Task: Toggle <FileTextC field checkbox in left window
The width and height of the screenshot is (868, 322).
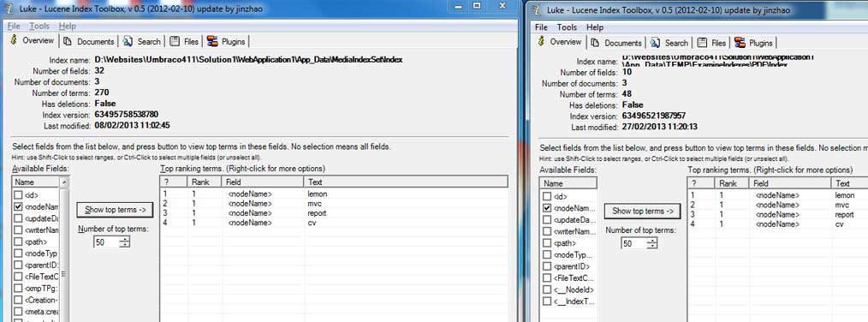Action: 18,277
